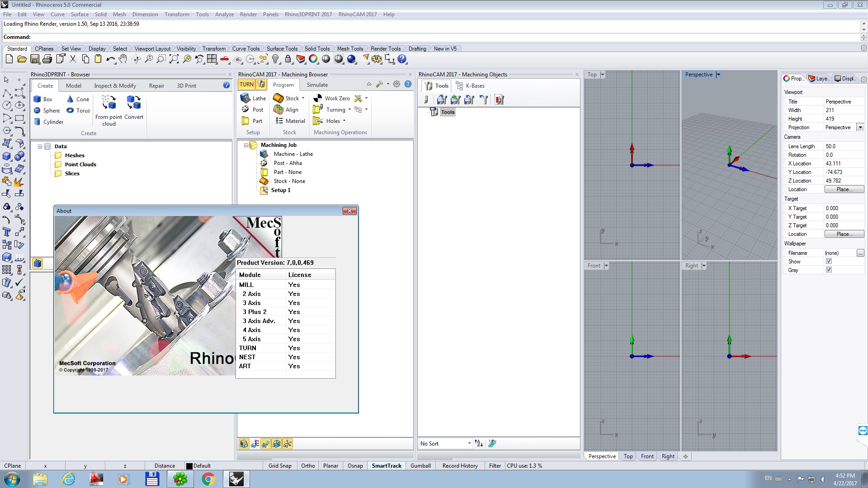Click Place button for Target Location
Viewport: 868px width, 488px height.
point(844,234)
